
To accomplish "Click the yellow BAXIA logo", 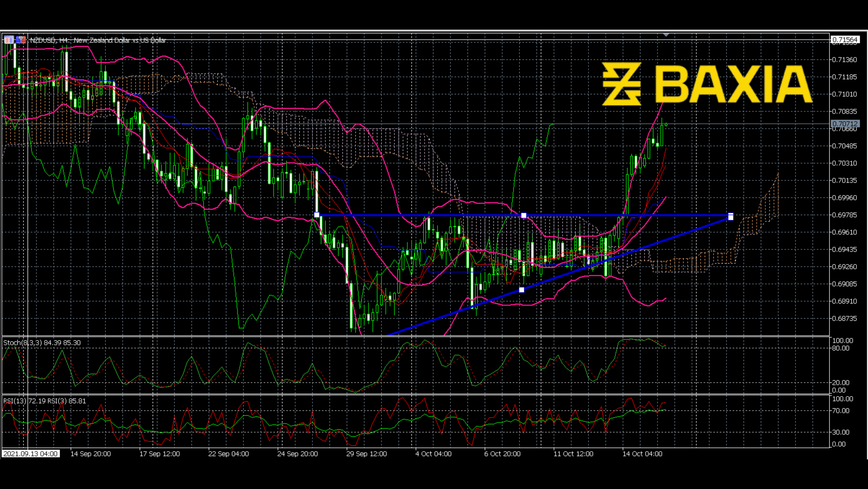I will (x=707, y=84).
